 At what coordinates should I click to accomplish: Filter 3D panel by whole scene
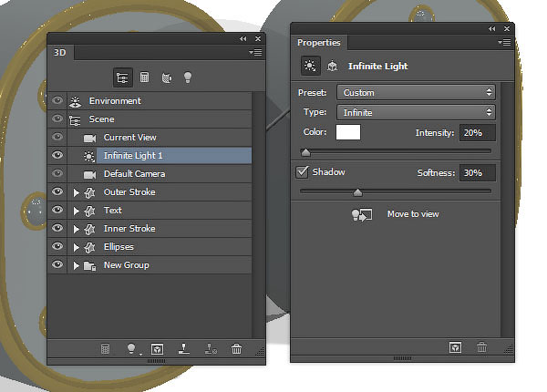(122, 77)
